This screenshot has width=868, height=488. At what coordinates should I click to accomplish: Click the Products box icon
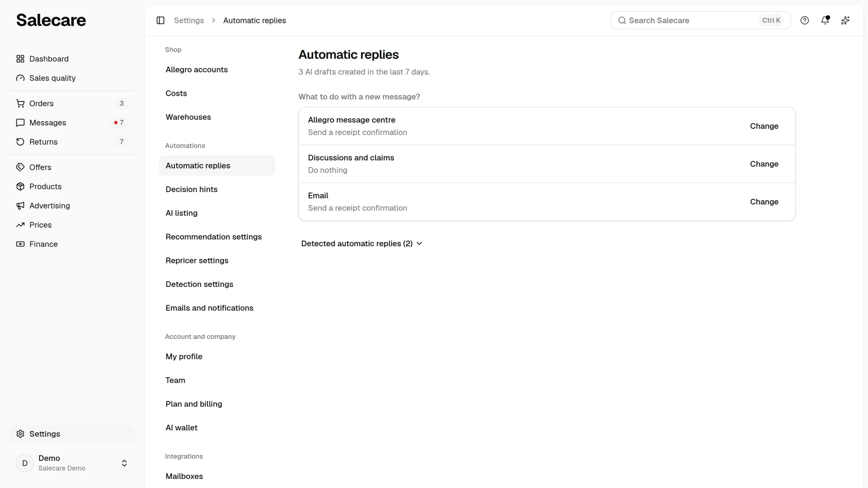[x=20, y=187]
